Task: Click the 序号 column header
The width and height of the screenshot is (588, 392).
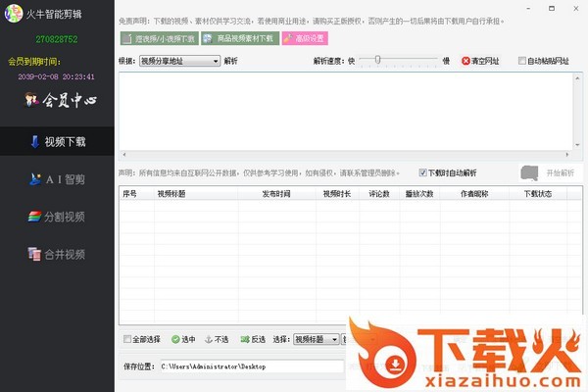Action: tap(137, 194)
